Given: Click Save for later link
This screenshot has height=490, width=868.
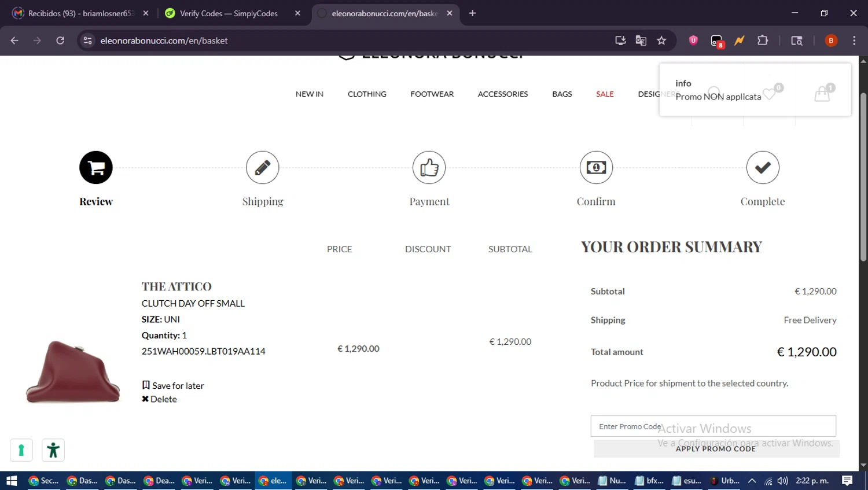Looking at the screenshot, I should pos(173,385).
